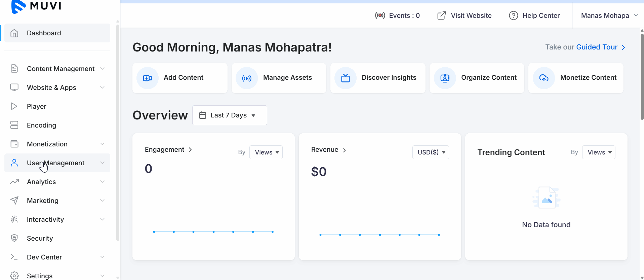The width and height of the screenshot is (644, 280).
Task: Select Dashboard in the sidebar
Action: click(44, 33)
